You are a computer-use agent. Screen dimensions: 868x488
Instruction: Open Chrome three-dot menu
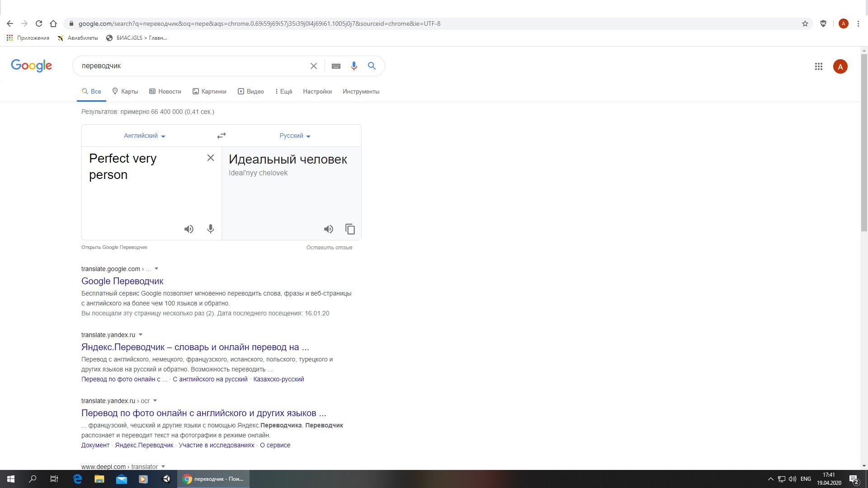[x=858, y=23]
